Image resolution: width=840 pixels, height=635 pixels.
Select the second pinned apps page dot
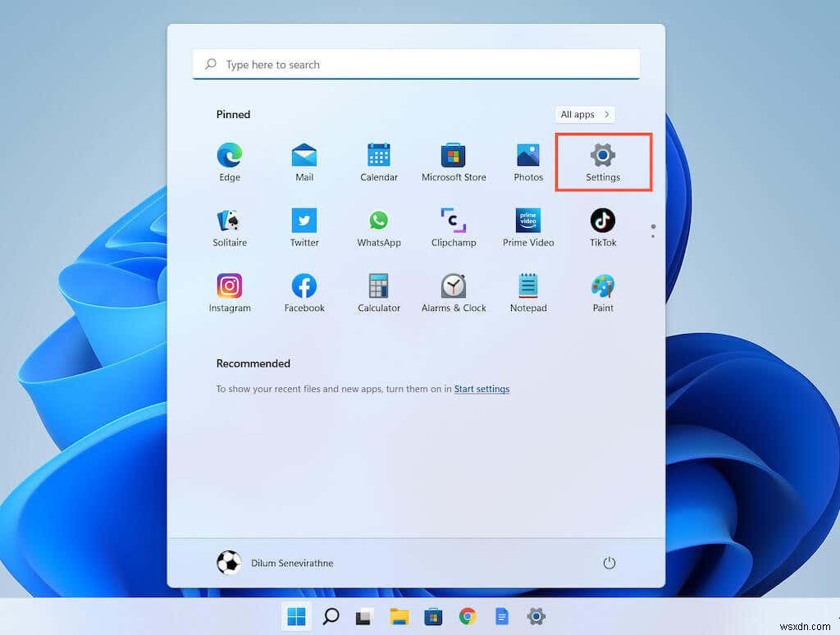tap(653, 239)
